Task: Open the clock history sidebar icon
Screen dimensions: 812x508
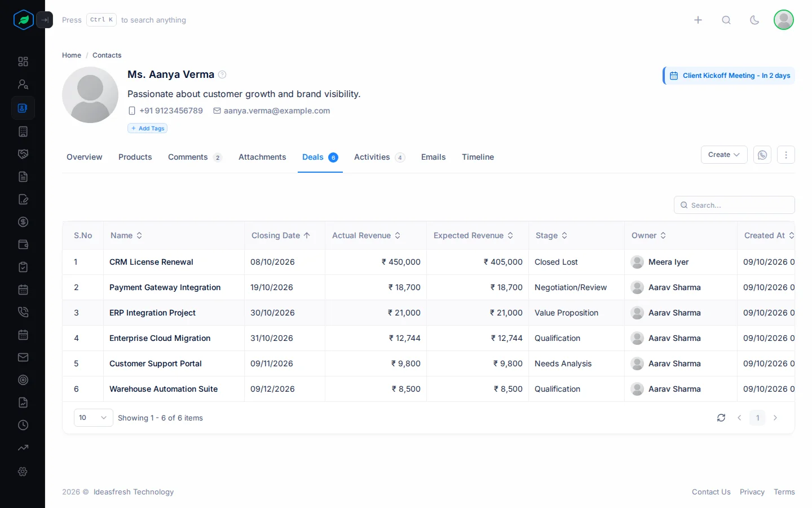Action: (23, 425)
